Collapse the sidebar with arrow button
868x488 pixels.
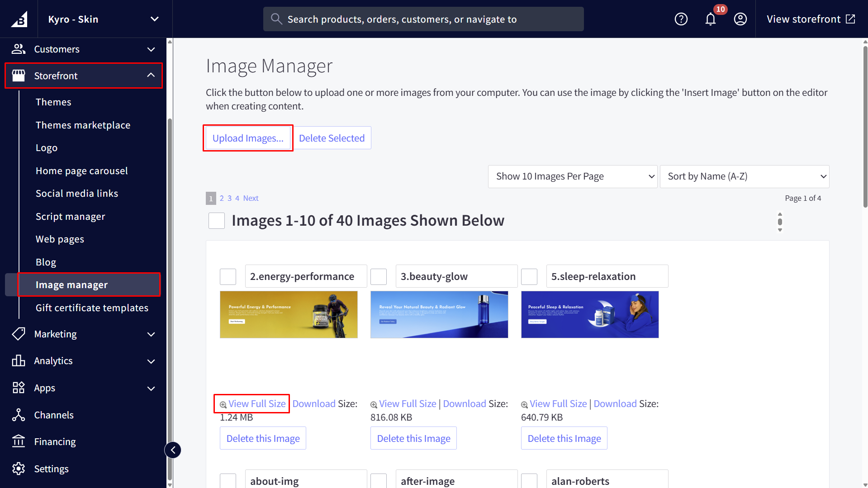pyautogui.click(x=173, y=450)
